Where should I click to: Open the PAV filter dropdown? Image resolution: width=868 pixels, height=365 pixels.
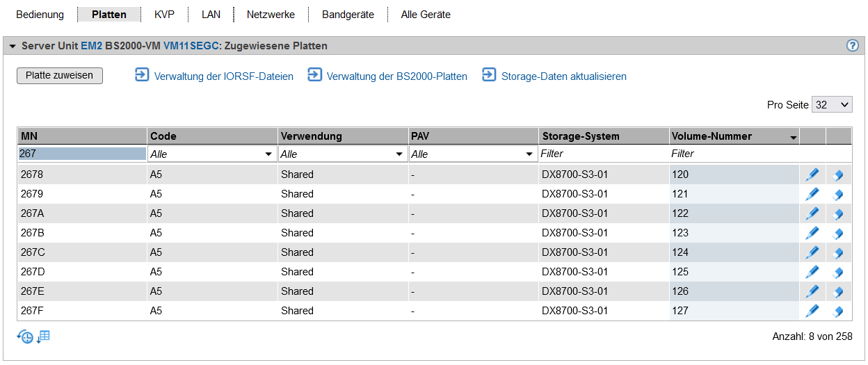[473, 154]
